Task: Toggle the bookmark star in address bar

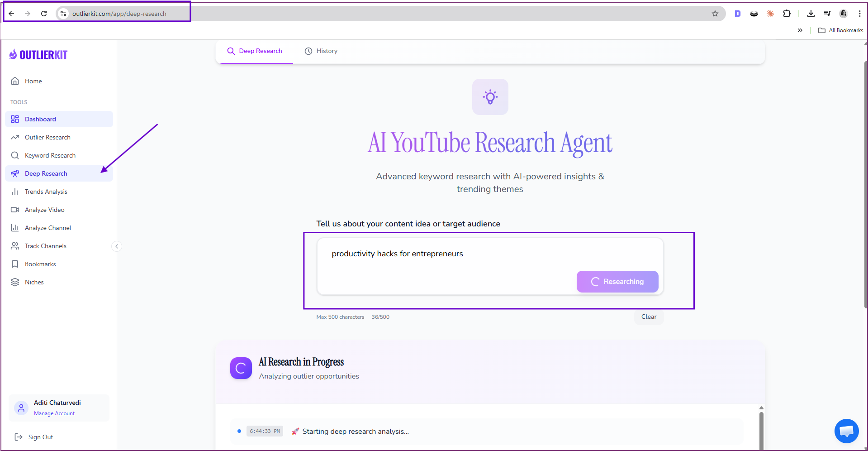Action: click(715, 14)
